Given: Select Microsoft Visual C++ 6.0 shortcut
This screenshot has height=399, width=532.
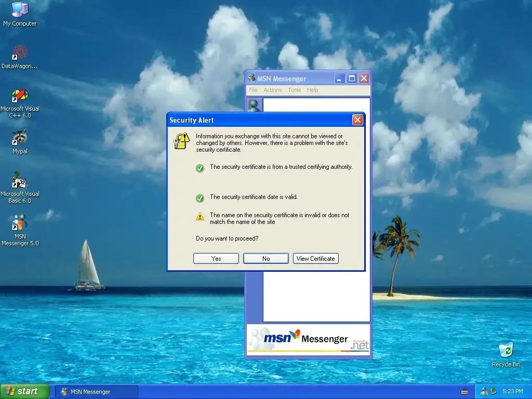Looking at the screenshot, I should tap(20, 103).
